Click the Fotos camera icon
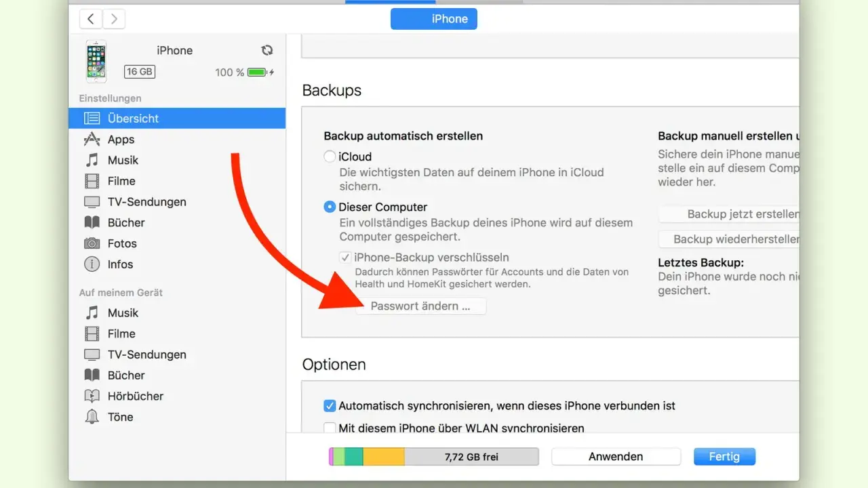The width and height of the screenshot is (868, 488). (x=92, y=243)
